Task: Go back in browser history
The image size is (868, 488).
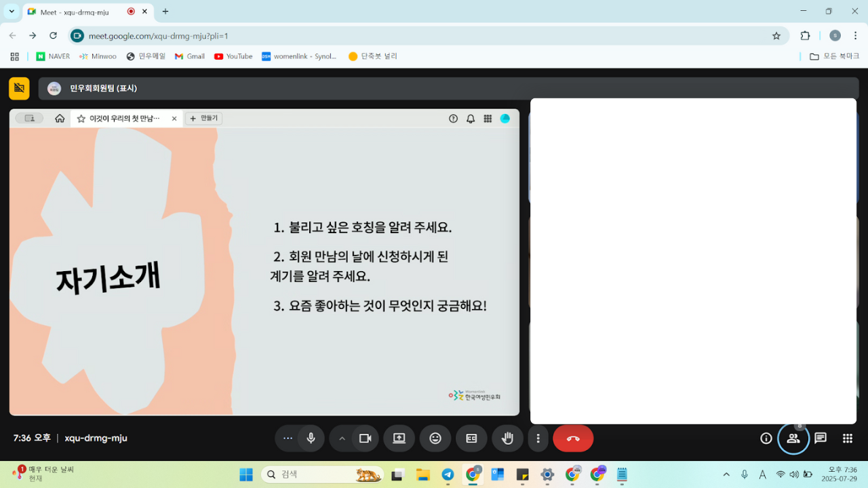Action: 12,35
